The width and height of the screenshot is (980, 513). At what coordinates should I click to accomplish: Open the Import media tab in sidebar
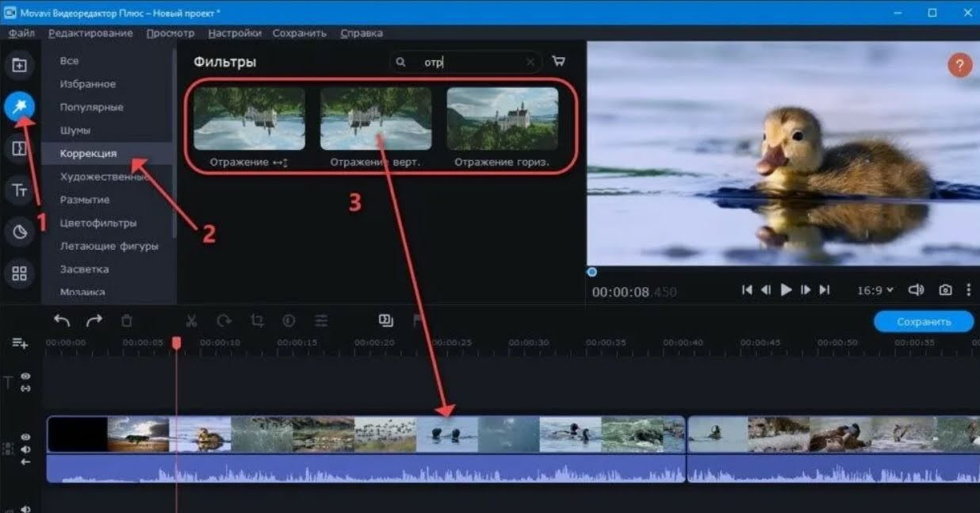20,65
